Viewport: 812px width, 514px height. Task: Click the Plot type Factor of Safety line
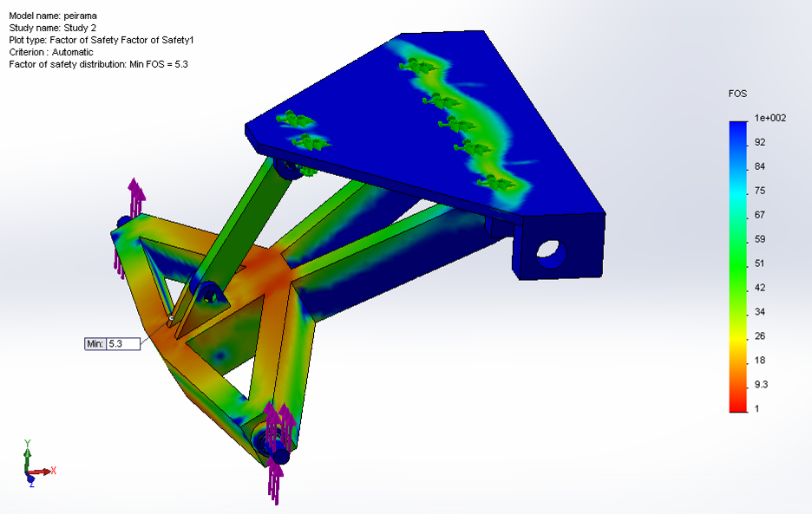(101, 40)
